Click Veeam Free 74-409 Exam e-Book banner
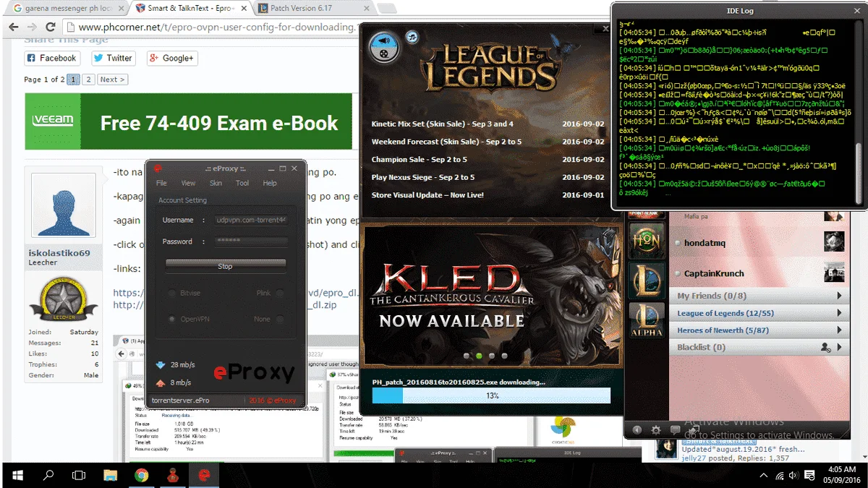This screenshot has width=868, height=488. click(190, 122)
